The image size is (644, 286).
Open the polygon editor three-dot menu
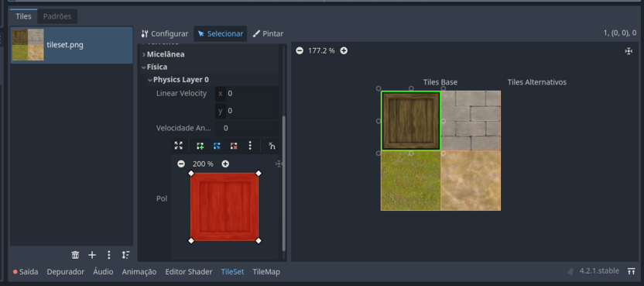coord(250,145)
